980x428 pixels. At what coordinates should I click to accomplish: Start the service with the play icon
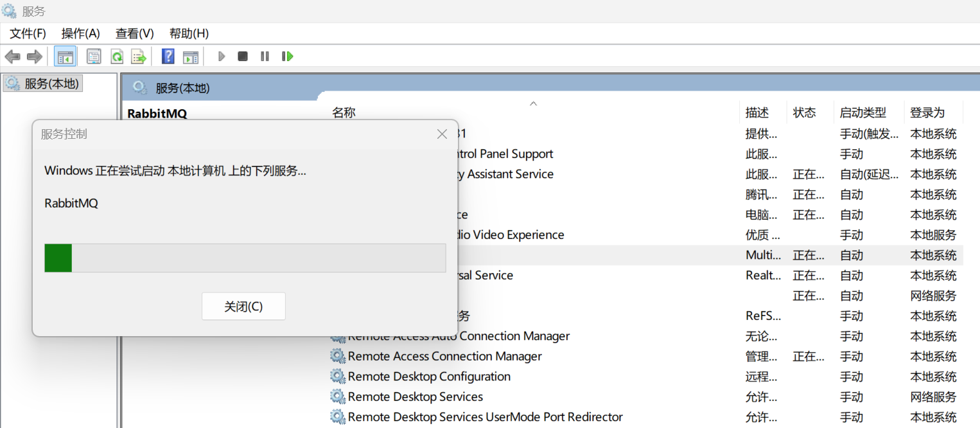click(222, 57)
